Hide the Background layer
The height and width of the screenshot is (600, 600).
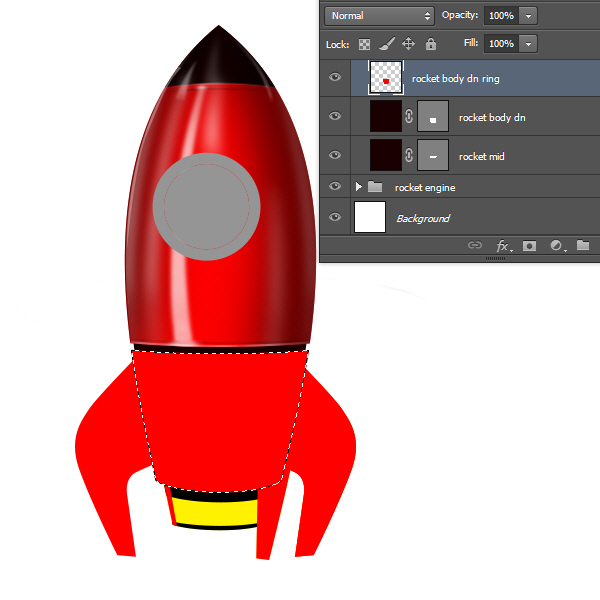(x=335, y=217)
